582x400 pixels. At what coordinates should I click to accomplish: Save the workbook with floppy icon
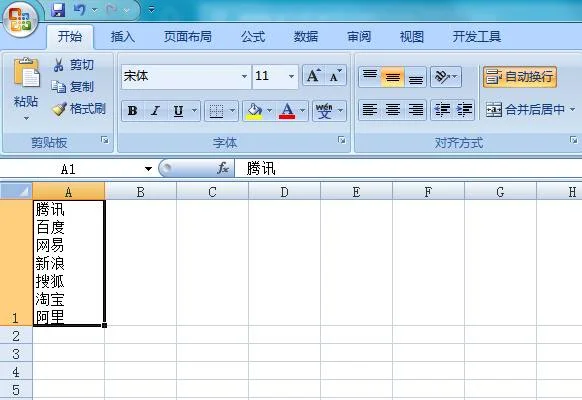(58, 10)
